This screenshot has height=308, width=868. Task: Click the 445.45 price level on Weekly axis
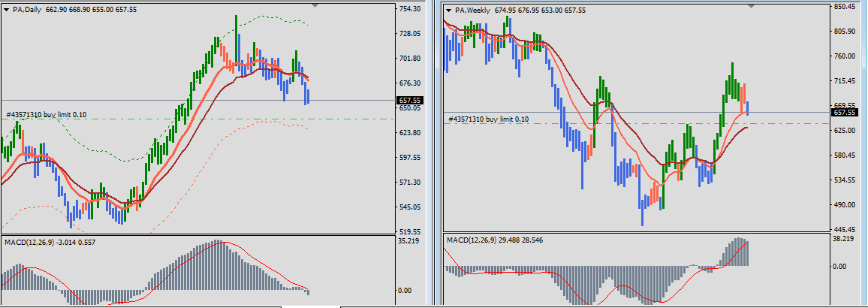pos(844,229)
